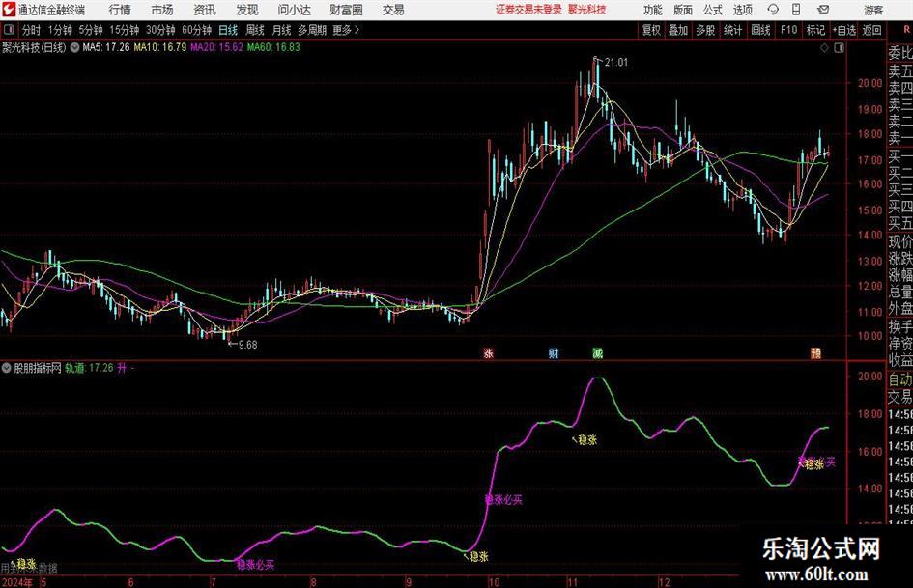
Task: Open the headset customer service icon
Action: coord(773,10)
